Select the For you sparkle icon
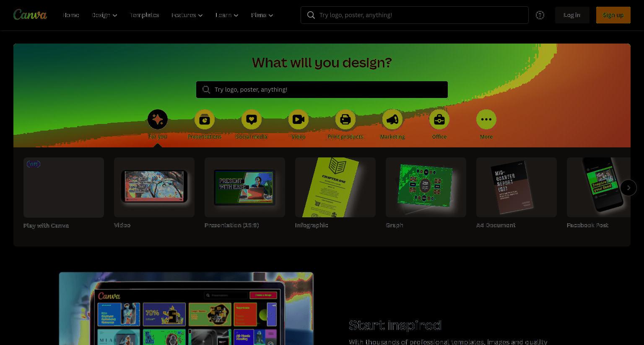This screenshot has width=644, height=345. coord(158,119)
